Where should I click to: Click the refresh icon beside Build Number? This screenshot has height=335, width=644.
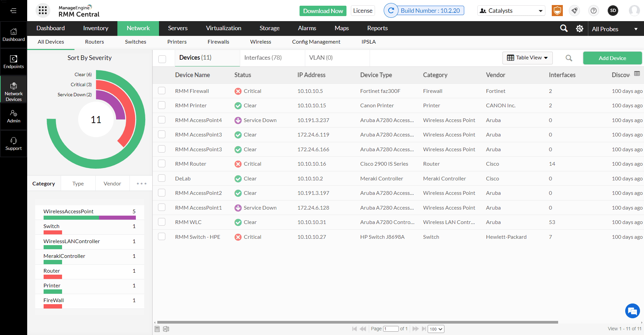(x=391, y=10)
